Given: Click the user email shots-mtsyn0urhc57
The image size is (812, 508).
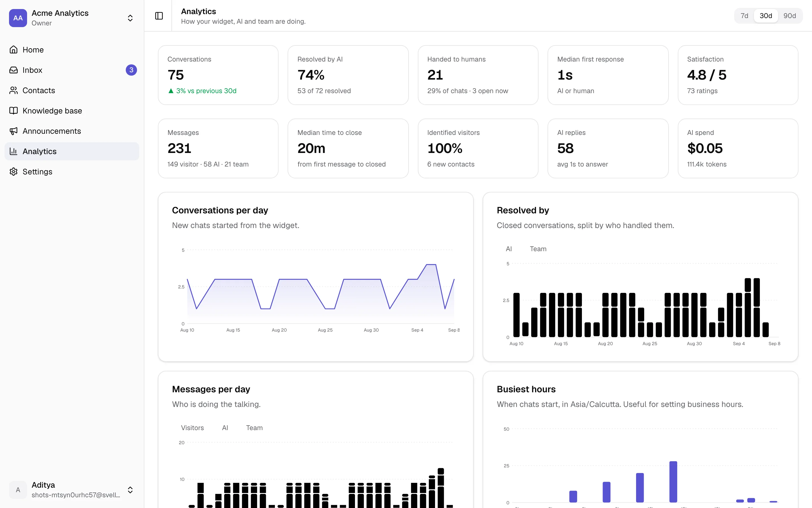Looking at the screenshot, I should (x=76, y=495).
